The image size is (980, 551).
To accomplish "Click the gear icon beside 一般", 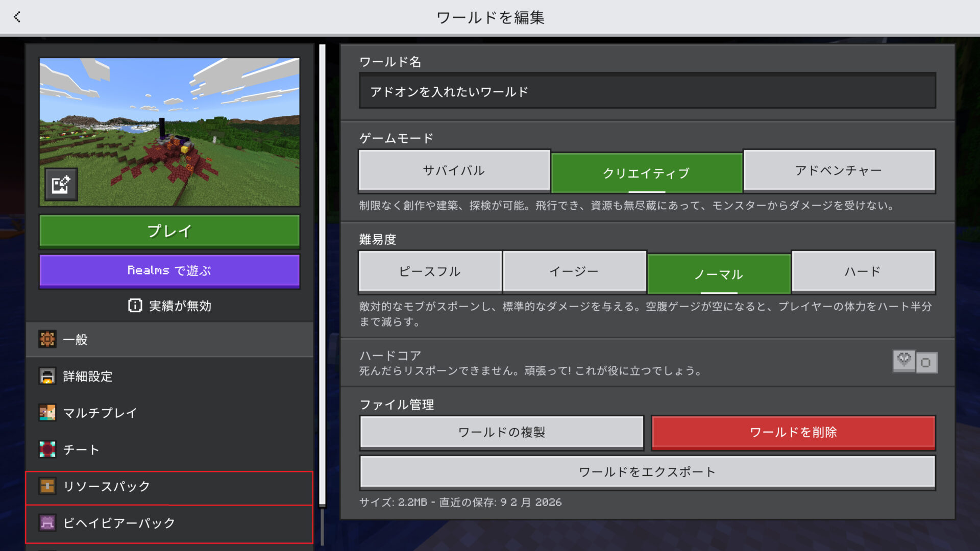I will click(47, 339).
